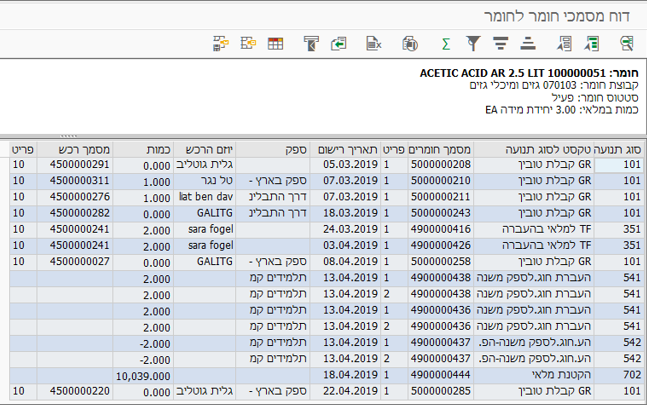Image resolution: width=647 pixels, height=405 pixels.
Task: Click the green sort ascending icon
Action: point(592,43)
